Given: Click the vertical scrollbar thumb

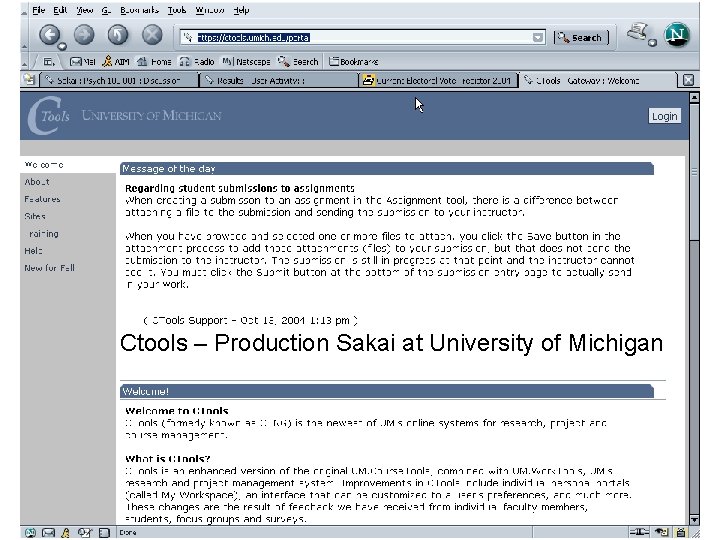Looking at the screenshot, I should [694, 173].
